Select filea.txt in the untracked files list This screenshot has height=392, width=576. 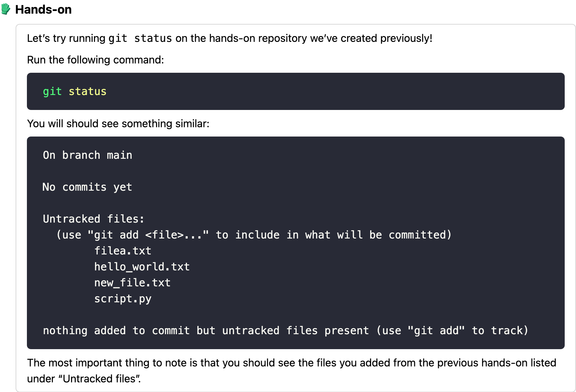tap(123, 251)
